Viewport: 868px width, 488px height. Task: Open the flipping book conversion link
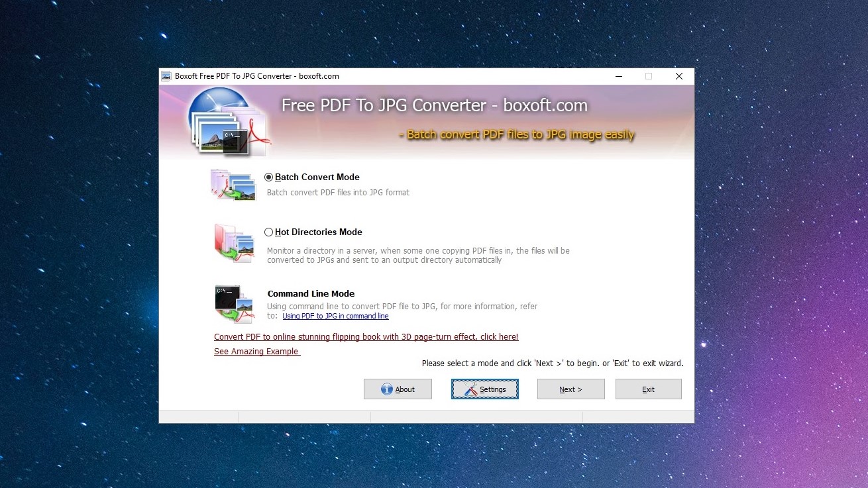(366, 337)
